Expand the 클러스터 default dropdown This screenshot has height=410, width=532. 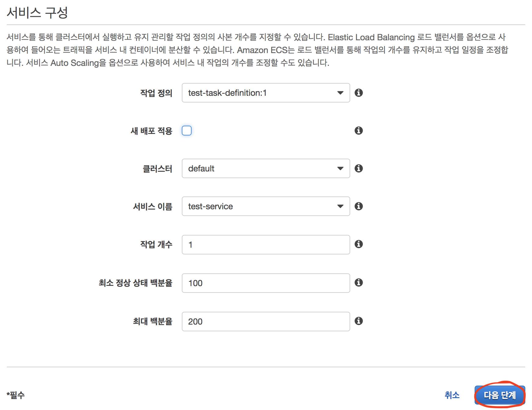point(266,168)
